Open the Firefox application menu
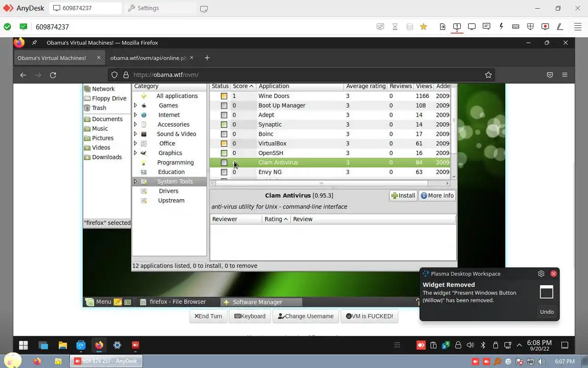Image resolution: width=588 pixels, height=368 pixels. [565, 75]
